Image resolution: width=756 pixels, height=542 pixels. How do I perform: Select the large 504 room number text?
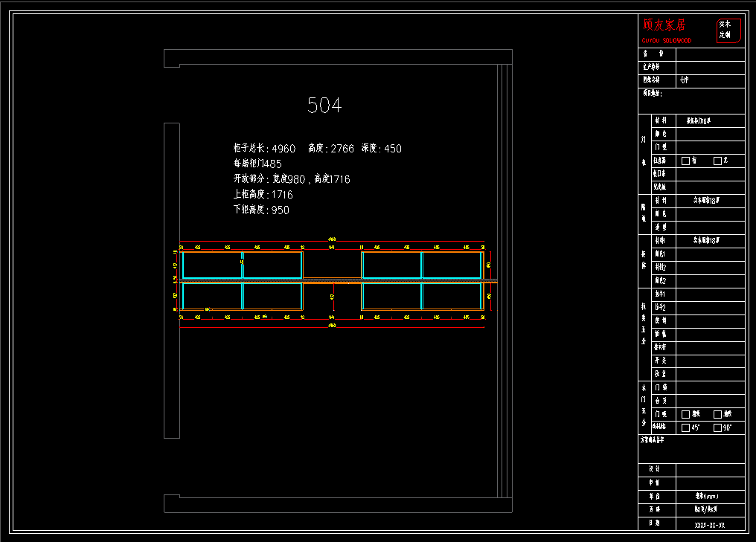pyautogui.click(x=324, y=106)
